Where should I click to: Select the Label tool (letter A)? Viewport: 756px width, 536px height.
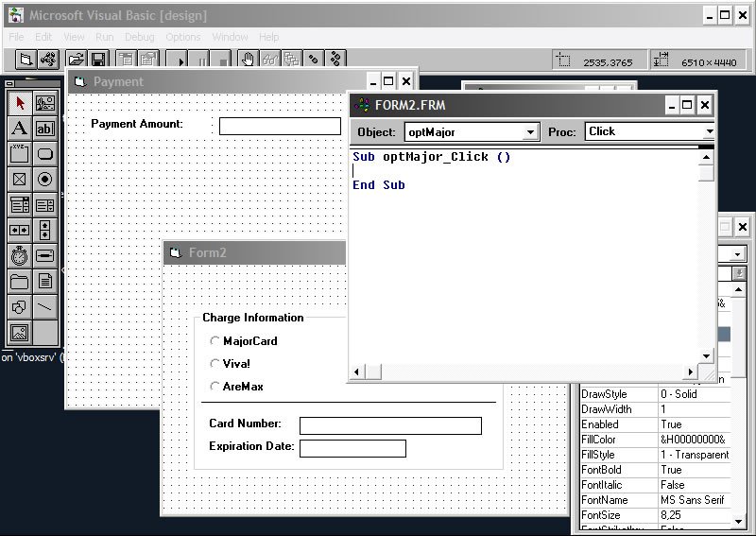20,129
